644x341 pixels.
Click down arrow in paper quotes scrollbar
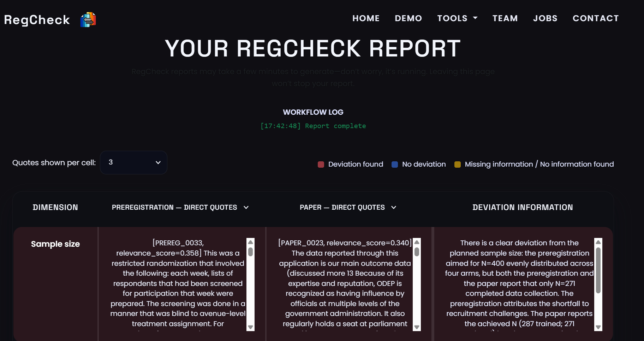click(417, 327)
